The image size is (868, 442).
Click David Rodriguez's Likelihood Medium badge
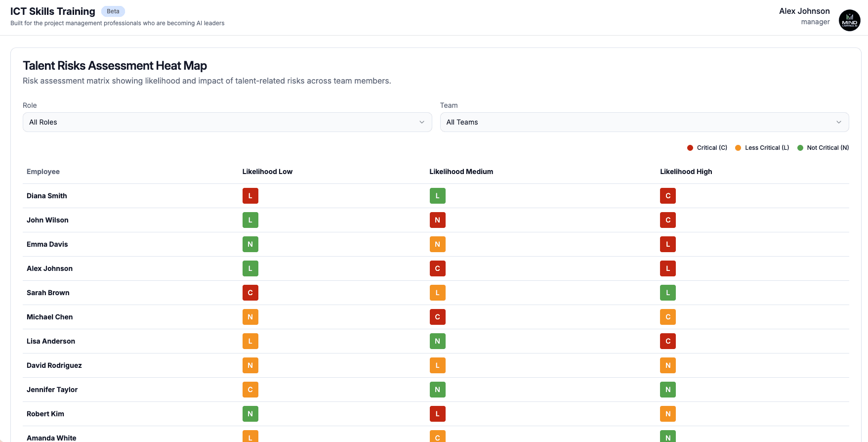(x=438, y=365)
